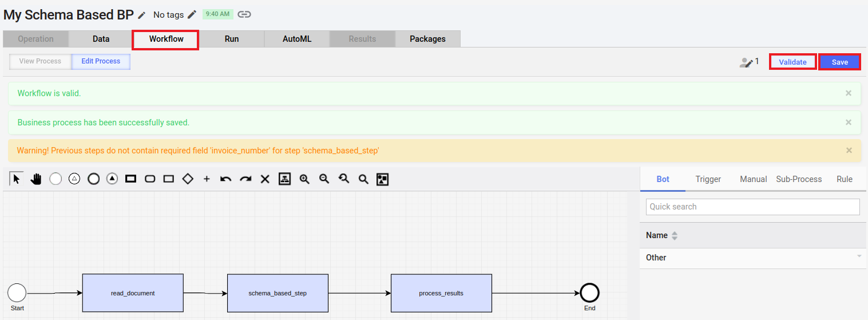Image resolution: width=868 pixels, height=320 pixels.
Task: Select the read_document step
Action: tap(133, 293)
